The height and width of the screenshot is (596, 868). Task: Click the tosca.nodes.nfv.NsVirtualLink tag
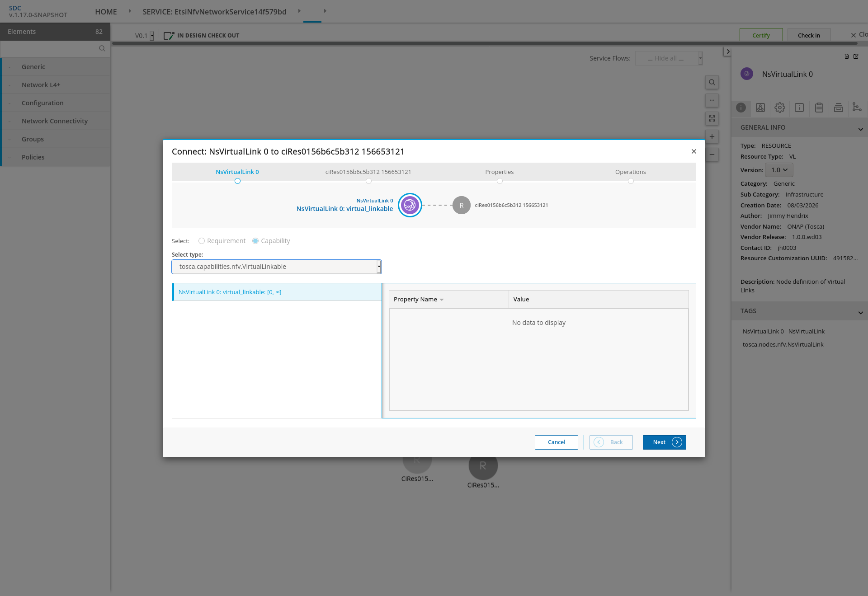(783, 344)
